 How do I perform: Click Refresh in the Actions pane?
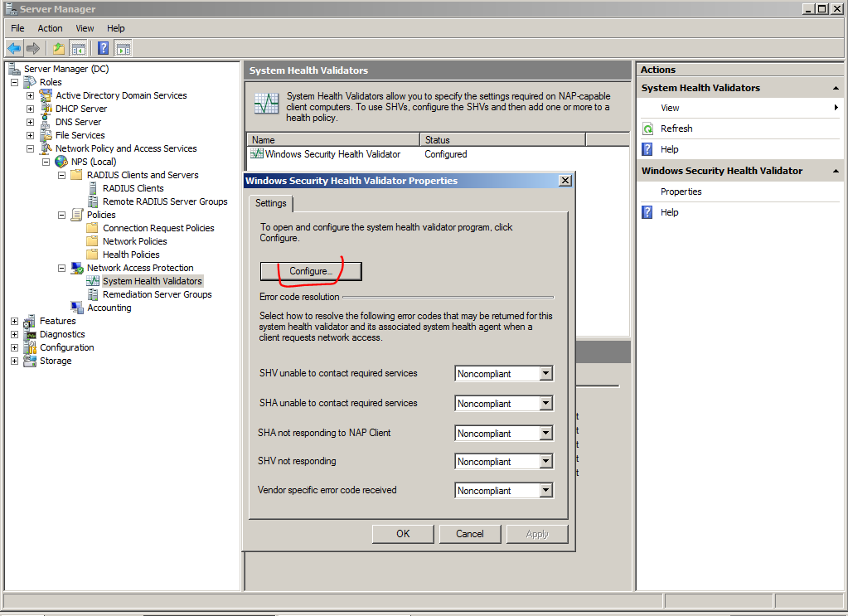[x=676, y=129]
